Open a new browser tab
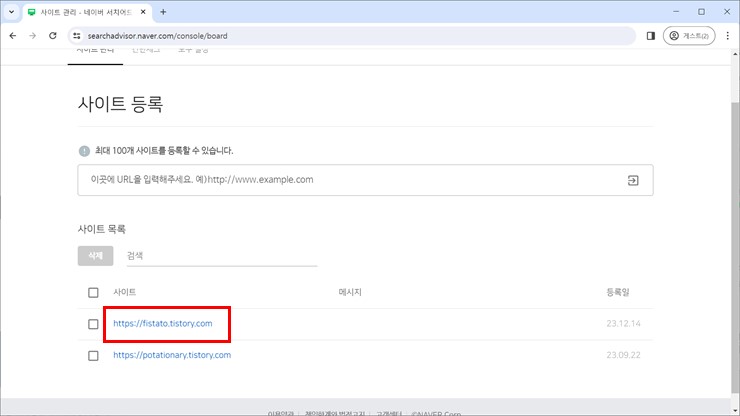The height and width of the screenshot is (416, 740). [x=163, y=12]
